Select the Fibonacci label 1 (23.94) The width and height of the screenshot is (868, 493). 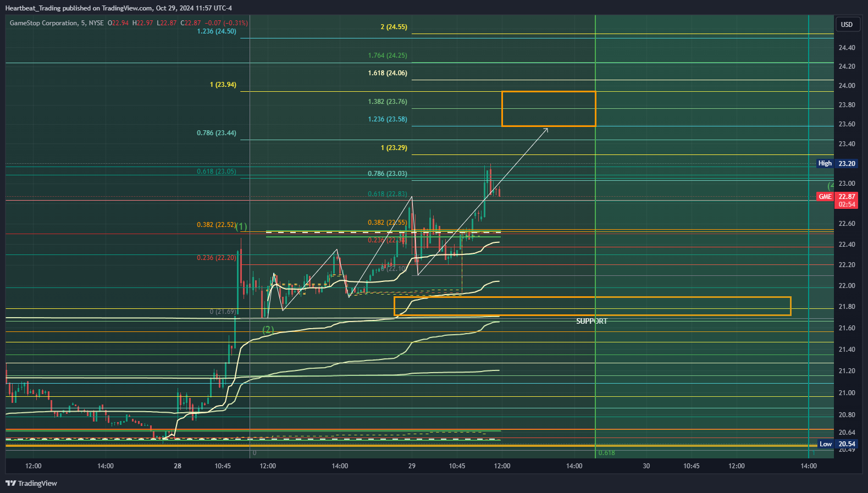click(223, 85)
